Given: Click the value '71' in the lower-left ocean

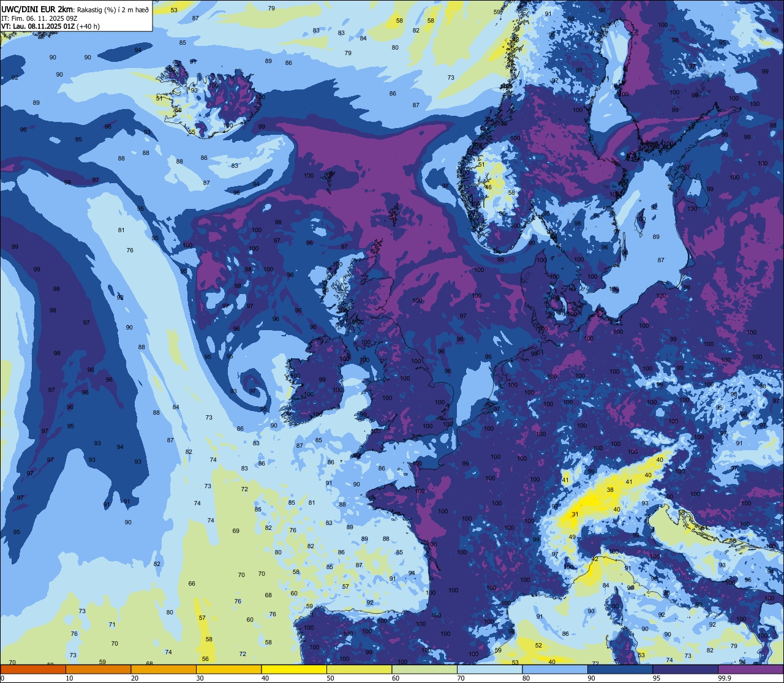Looking at the screenshot, I should tap(112, 625).
